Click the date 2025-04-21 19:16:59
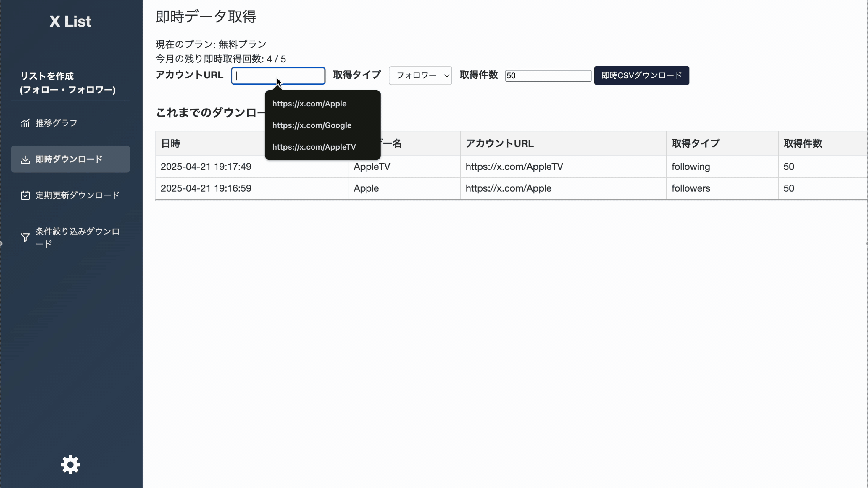Screen dimensions: 868x488 point(206,188)
